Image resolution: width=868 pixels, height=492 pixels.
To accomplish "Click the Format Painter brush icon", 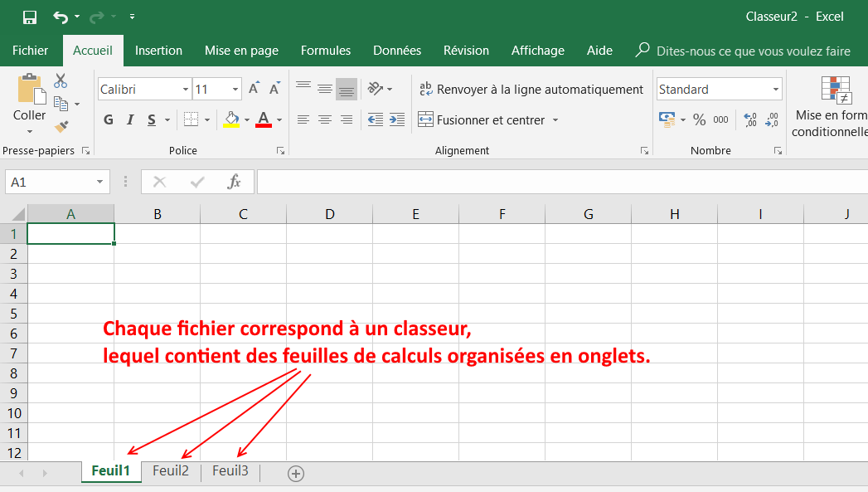I will [x=61, y=126].
